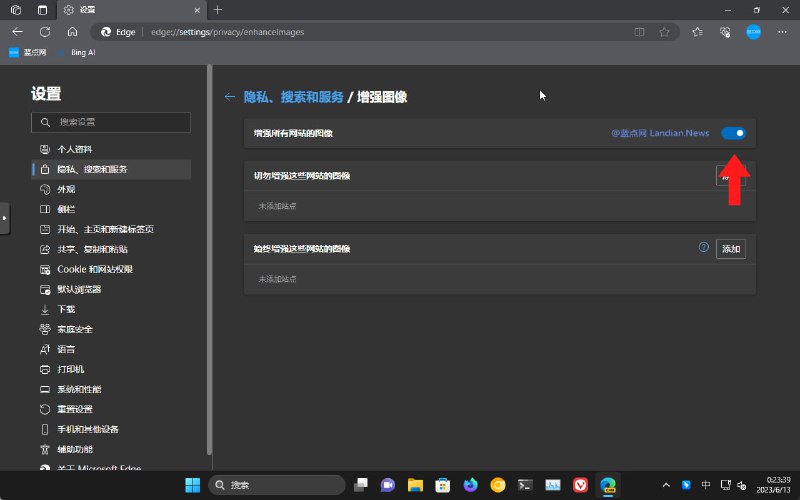
Task: Open 共享、复制和粘贴 settings
Action: [111, 249]
